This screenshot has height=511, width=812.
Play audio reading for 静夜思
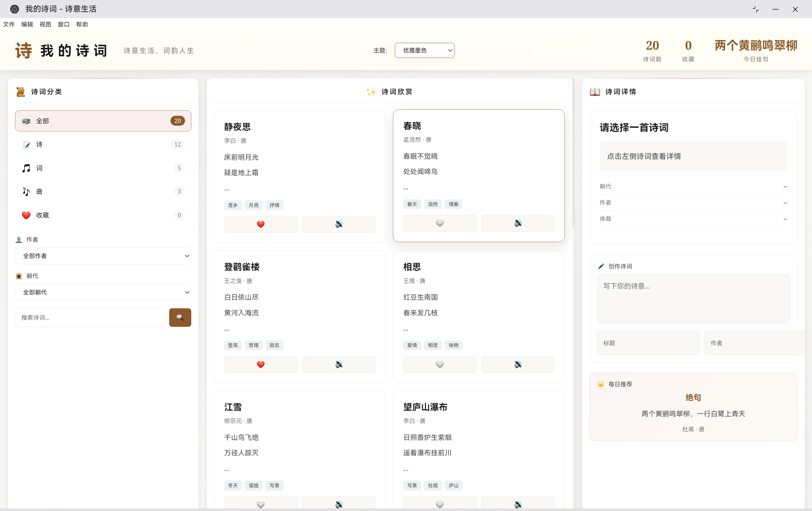(339, 224)
